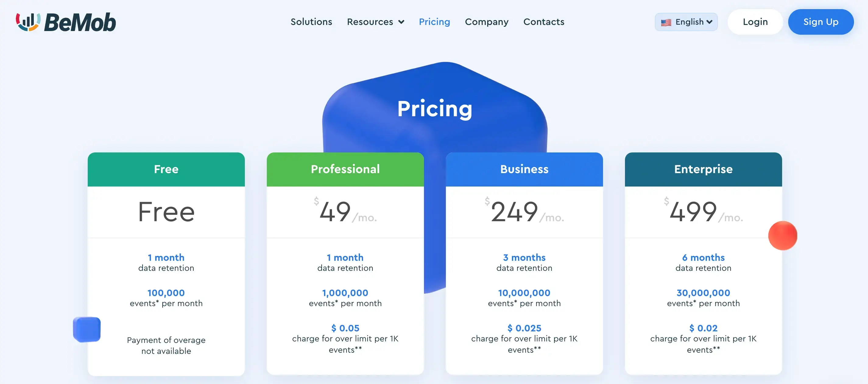Select the Professional plan header
Viewport: 868px width, 384px height.
tap(345, 169)
